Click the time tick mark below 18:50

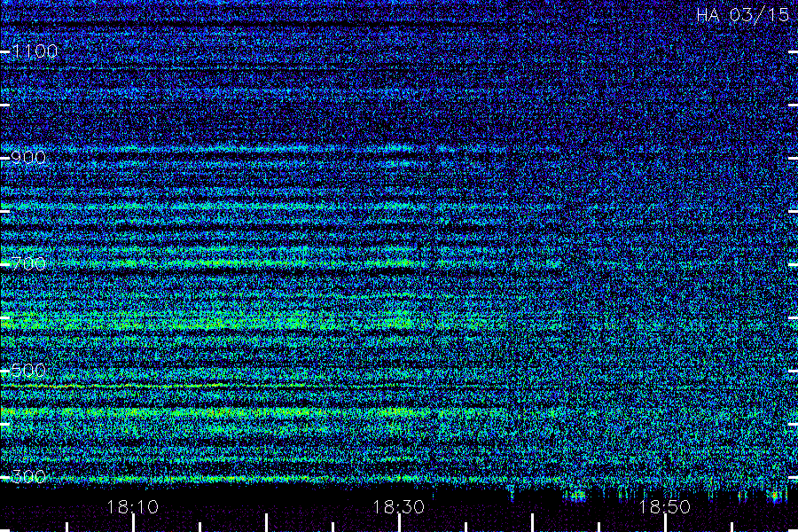[665, 523]
